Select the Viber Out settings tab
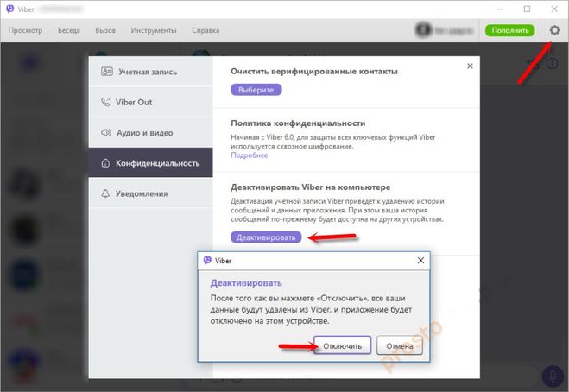 [150, 102]
